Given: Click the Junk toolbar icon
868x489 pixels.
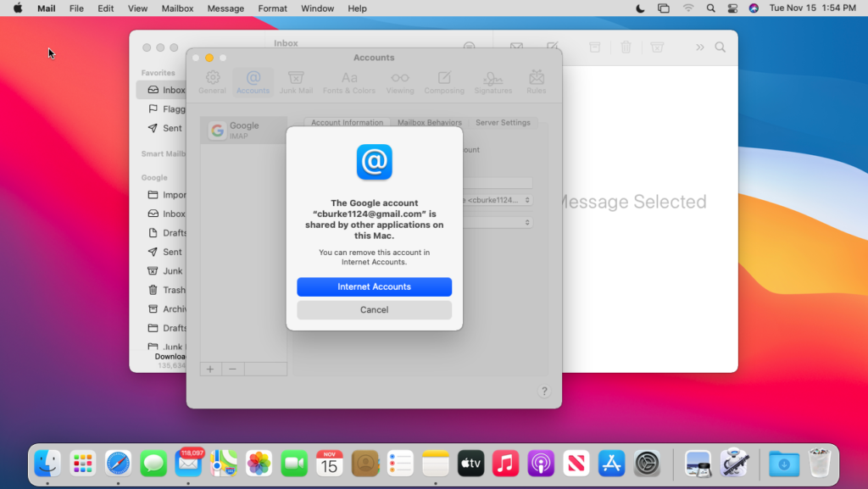Looking at the screenshot, I should click(x=657, y=47).
